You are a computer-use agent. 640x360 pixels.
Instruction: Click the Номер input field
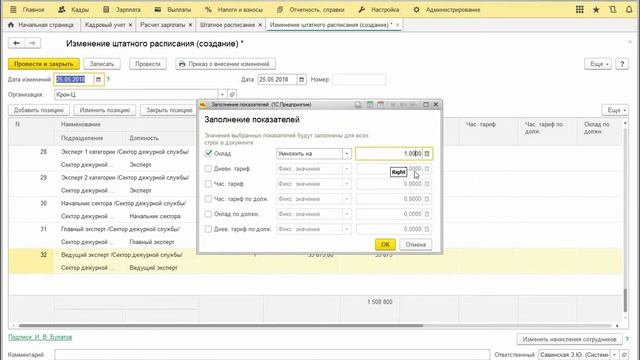359,79
